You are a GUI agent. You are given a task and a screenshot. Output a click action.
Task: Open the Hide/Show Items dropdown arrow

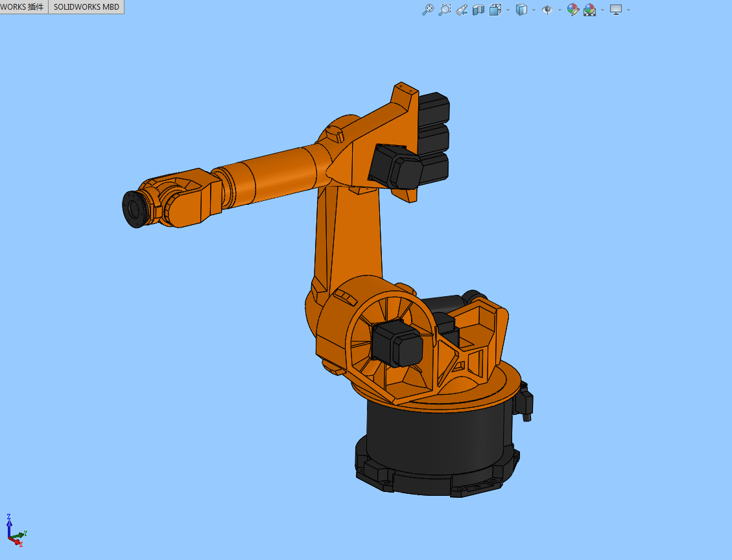(x=560, y=10)
